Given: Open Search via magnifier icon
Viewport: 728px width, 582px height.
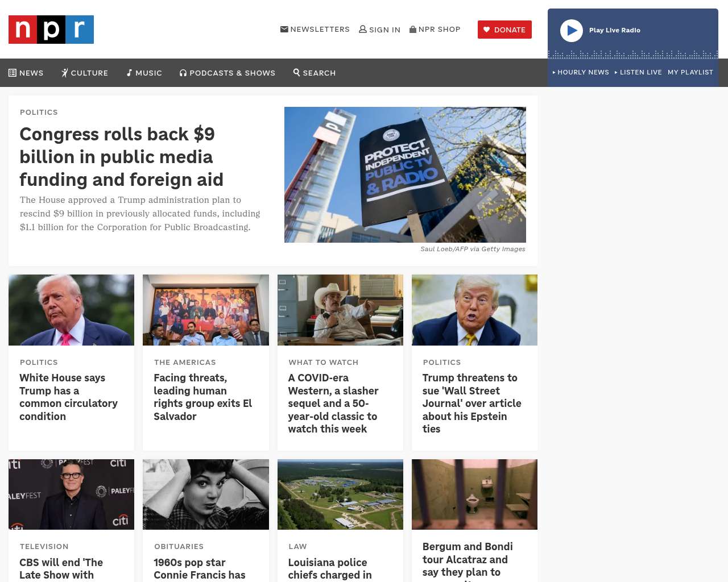Looking at the screenshot, I should click(297, 72).
